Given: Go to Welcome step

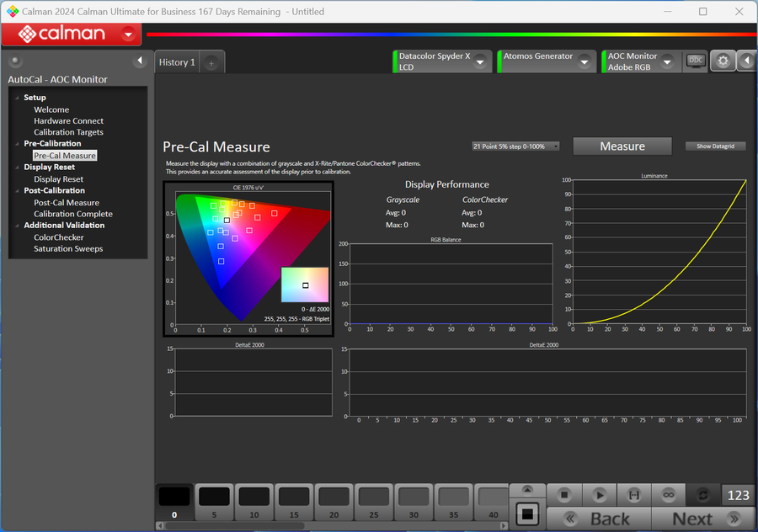Looking at the screenshot, I should pos(51,109).
